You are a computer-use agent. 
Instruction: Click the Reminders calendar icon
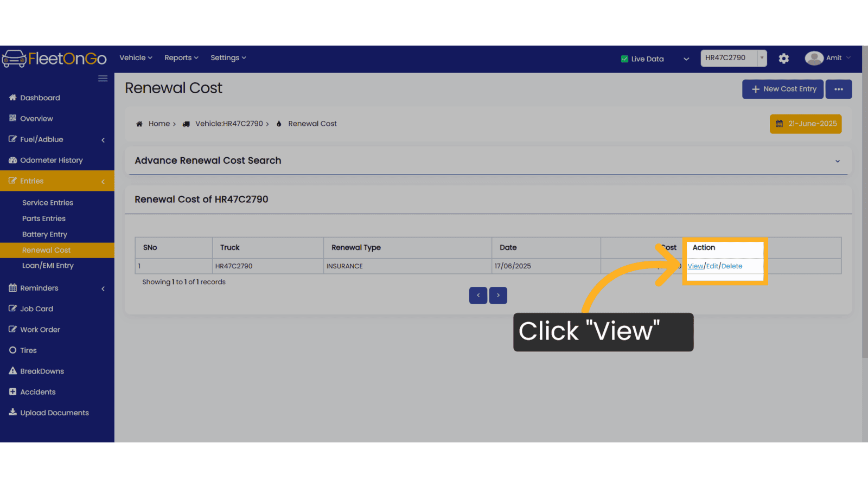coord(12,288)
